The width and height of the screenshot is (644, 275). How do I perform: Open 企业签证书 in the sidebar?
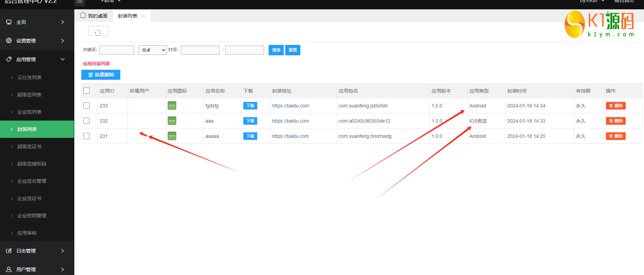pyautogui.click(x=37, y=198)
